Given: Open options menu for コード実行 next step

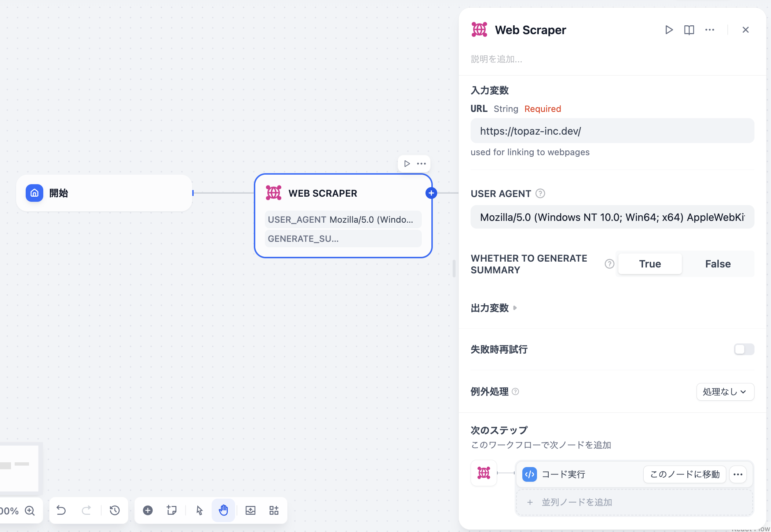Looking at the screenshot, I should 738,474.
